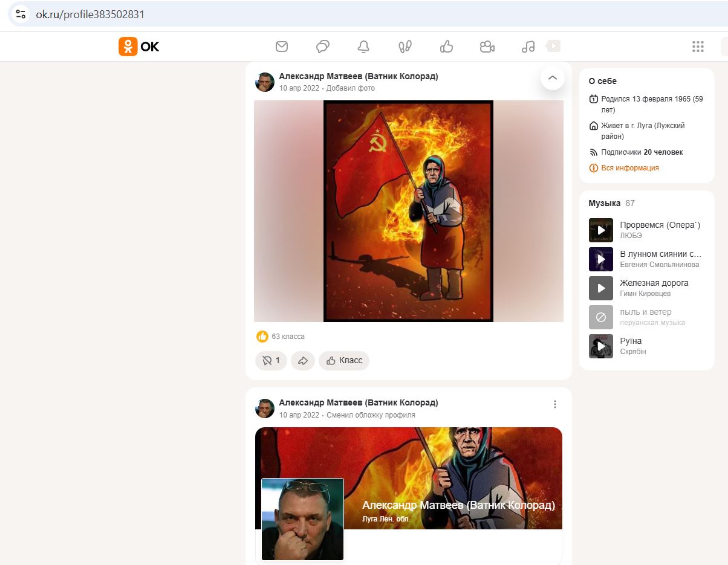Open the flag photo in the first post
The height and width of the screenshot is (565, 728).
(x=409, y=211)
